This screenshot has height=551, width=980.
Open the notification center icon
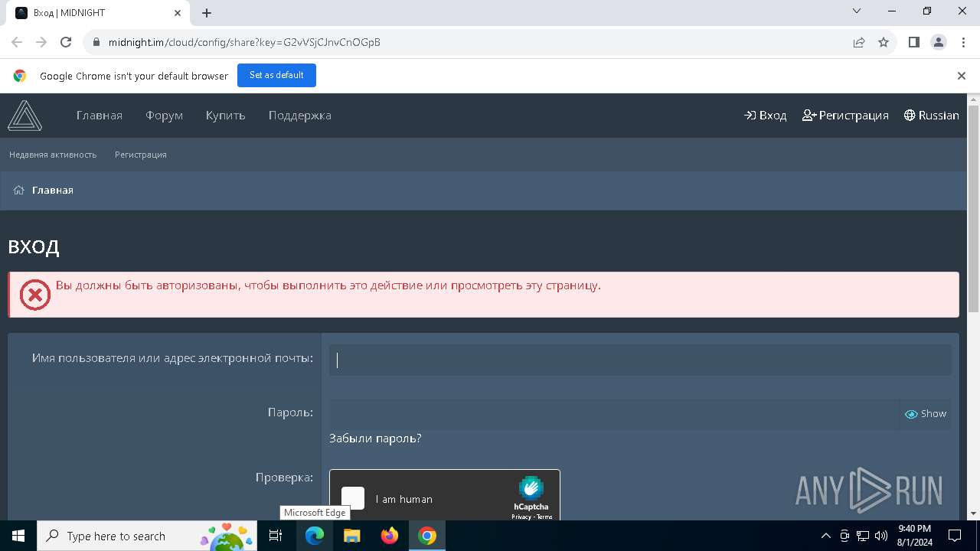click(x=955, y=536)
